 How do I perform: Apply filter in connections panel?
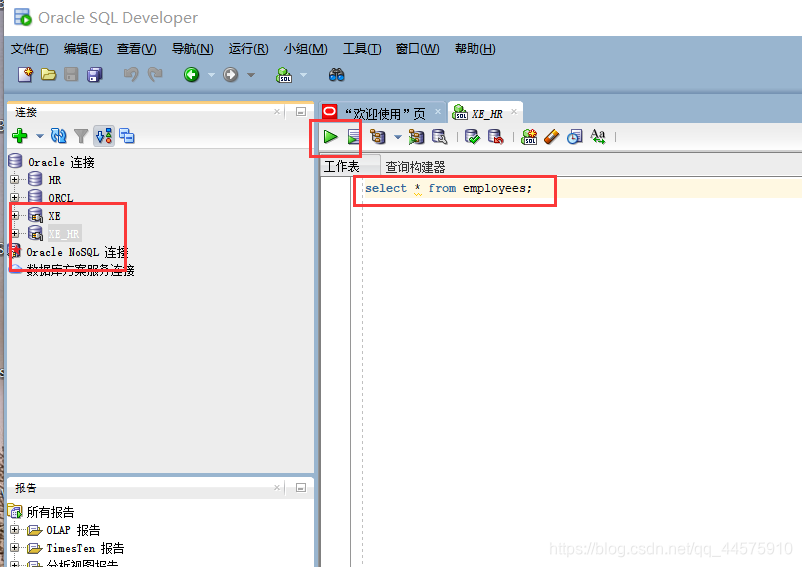pyautogui.click(x=81, y=136)
